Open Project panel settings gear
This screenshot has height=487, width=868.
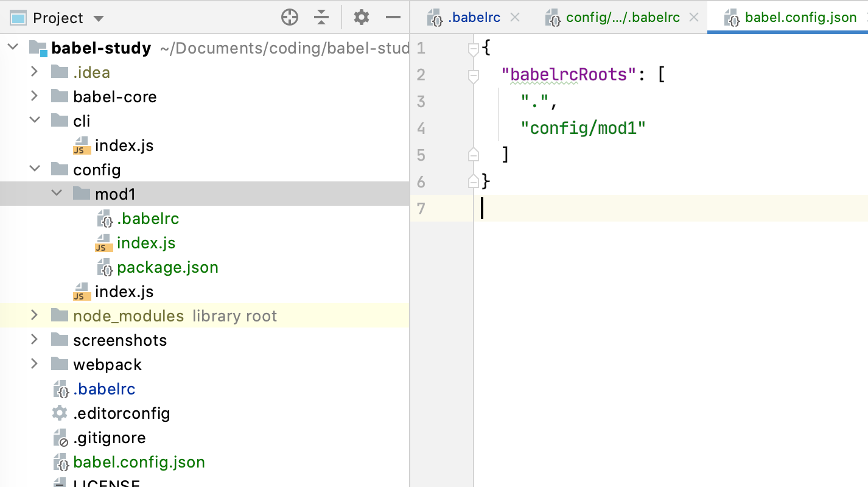362,18
